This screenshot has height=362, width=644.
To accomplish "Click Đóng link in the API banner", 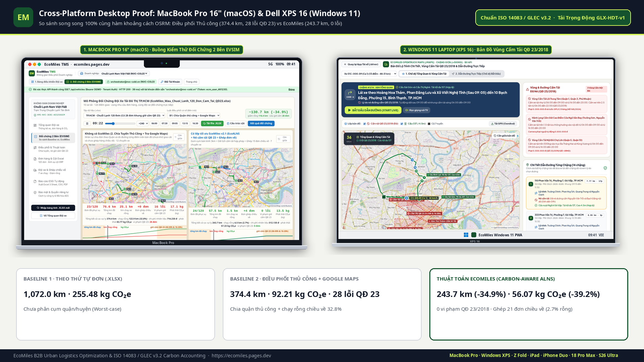I will pyautogui.click(x=291, y=89).
